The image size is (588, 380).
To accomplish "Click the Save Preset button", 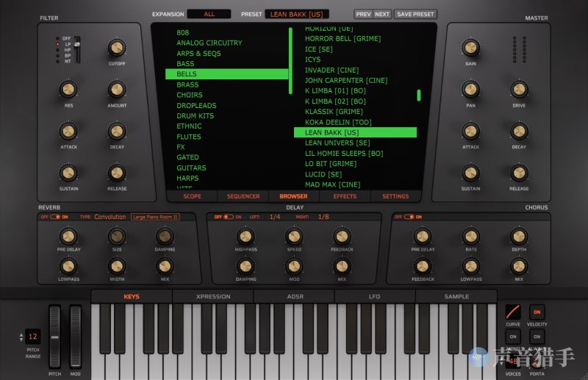I will tap(415, 14).
